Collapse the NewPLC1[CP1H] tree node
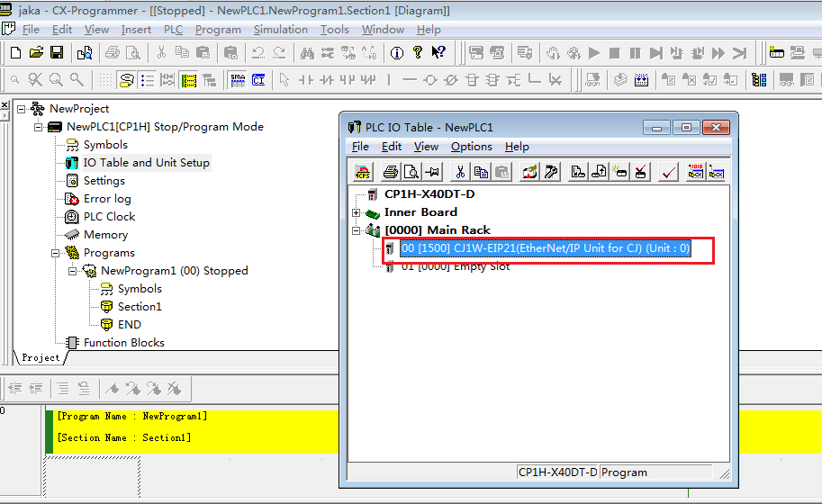 point(39,127)
